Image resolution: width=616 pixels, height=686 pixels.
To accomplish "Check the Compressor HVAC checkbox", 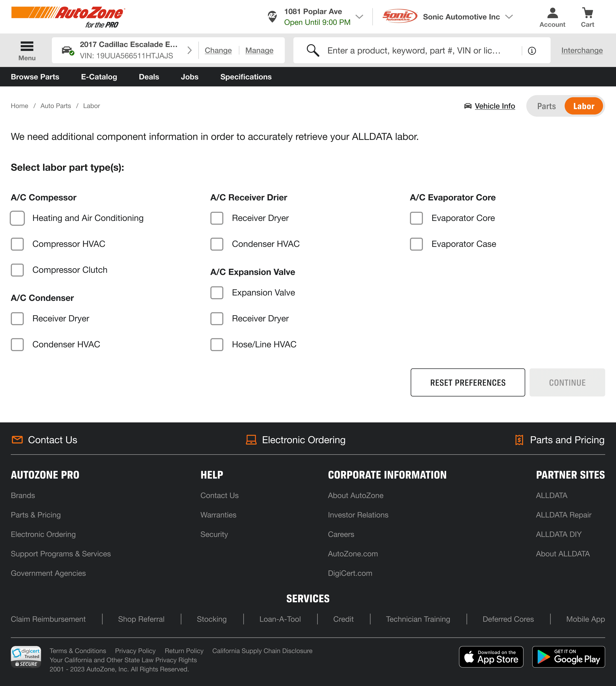I will click(x=17, y=244).
